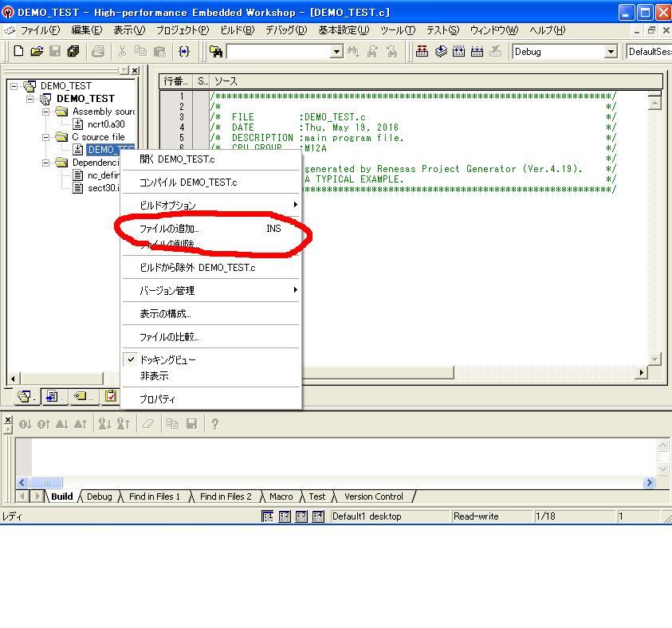Click the Open File folder icon
Image resolution: width=672 pixels, height=628 pixels.
point(37,52)
